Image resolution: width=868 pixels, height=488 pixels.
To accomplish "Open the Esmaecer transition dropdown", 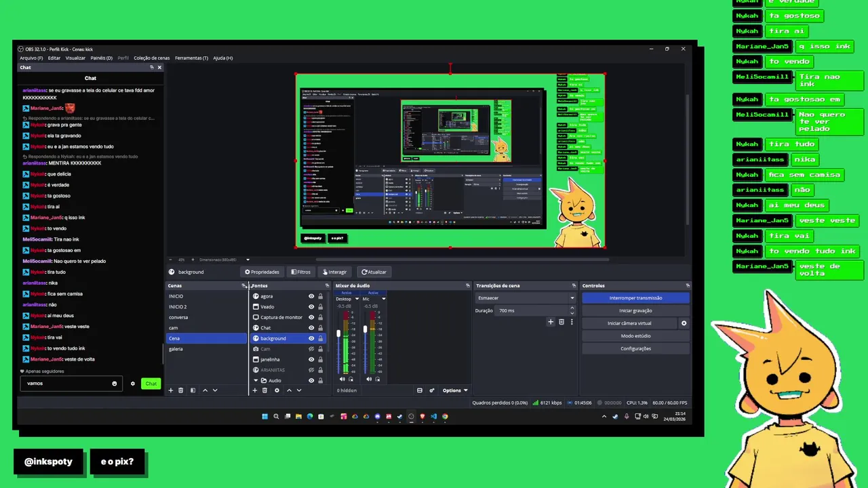I will [525, 298].
